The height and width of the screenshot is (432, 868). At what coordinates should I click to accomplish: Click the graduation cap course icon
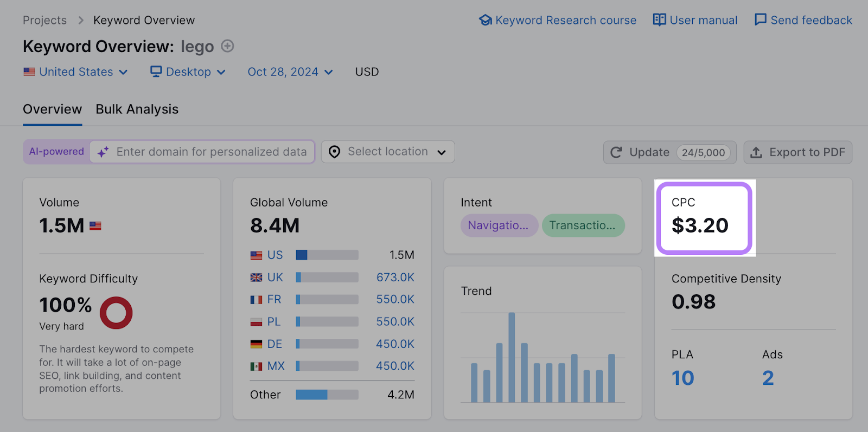pos(485,20)
